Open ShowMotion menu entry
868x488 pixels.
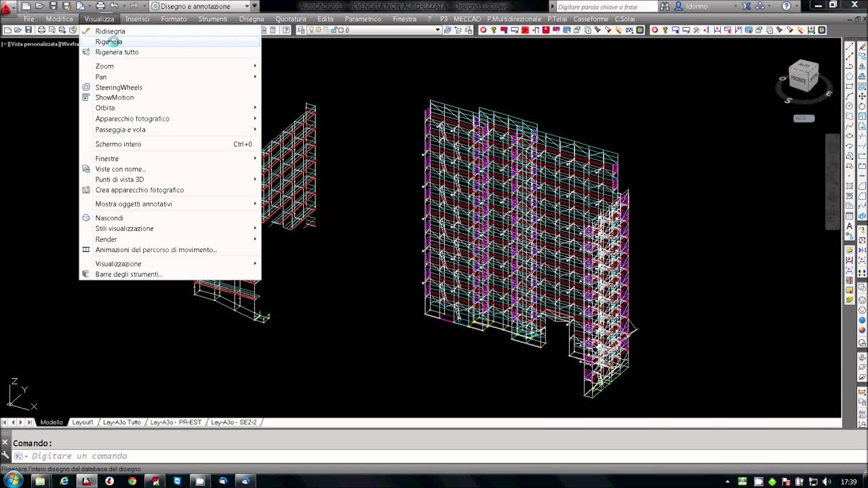(x=170, y=98)
